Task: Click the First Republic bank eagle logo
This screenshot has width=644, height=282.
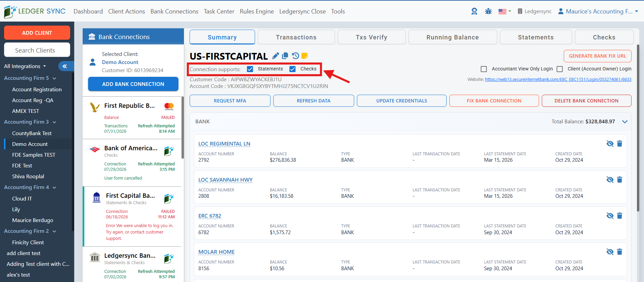Action: coord(95,107)
